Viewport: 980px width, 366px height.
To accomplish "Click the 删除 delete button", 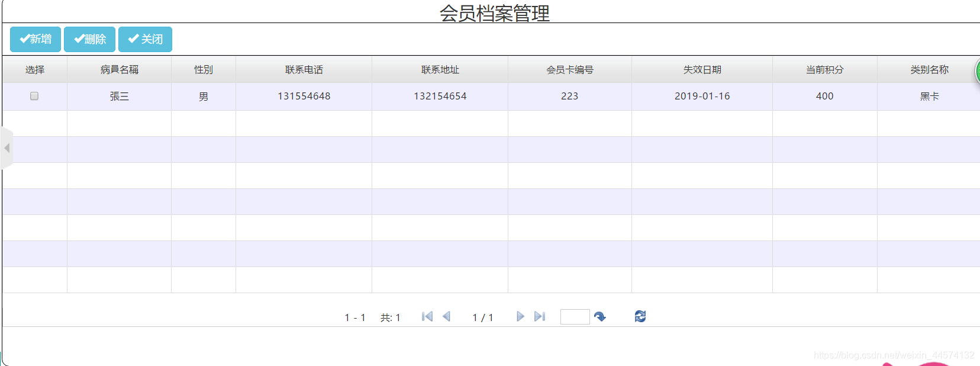I will click(89, 39).
